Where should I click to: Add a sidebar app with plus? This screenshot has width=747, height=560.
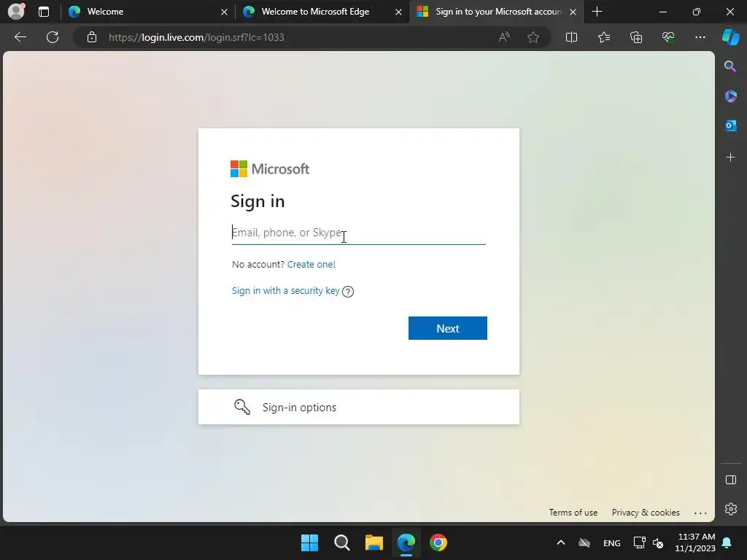(x=730, y=157)
